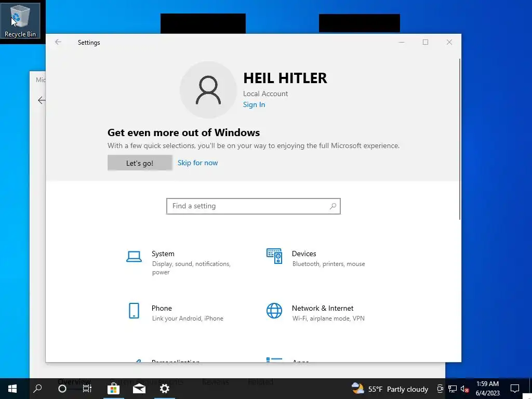
Task: Go back using Settings window back arrow
Action: [x=58, y=42]
